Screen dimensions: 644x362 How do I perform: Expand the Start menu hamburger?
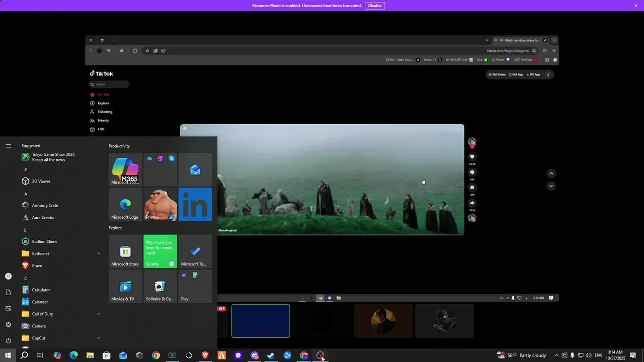coord(8,146)
